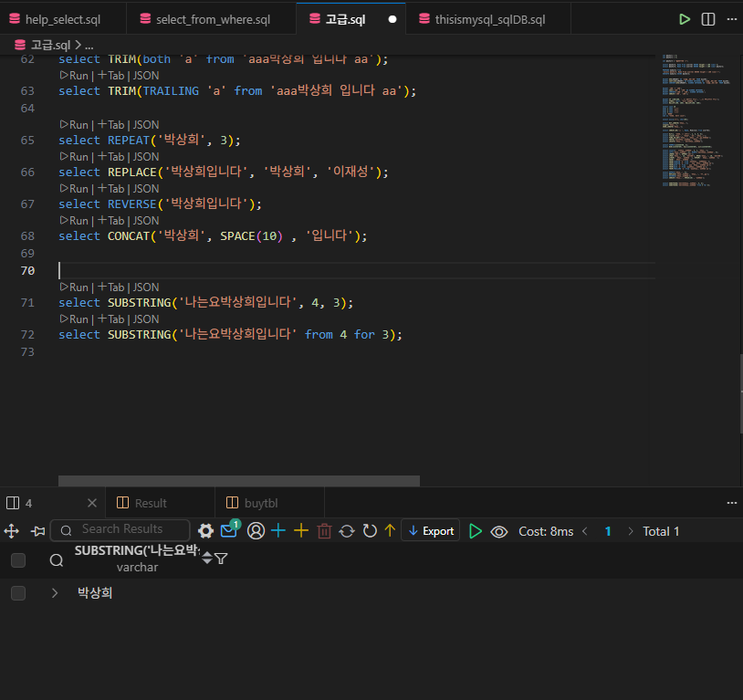This screenshot has width=743, height=700.
Task: Click the 박상희 result cell
Action: [95, 593]
